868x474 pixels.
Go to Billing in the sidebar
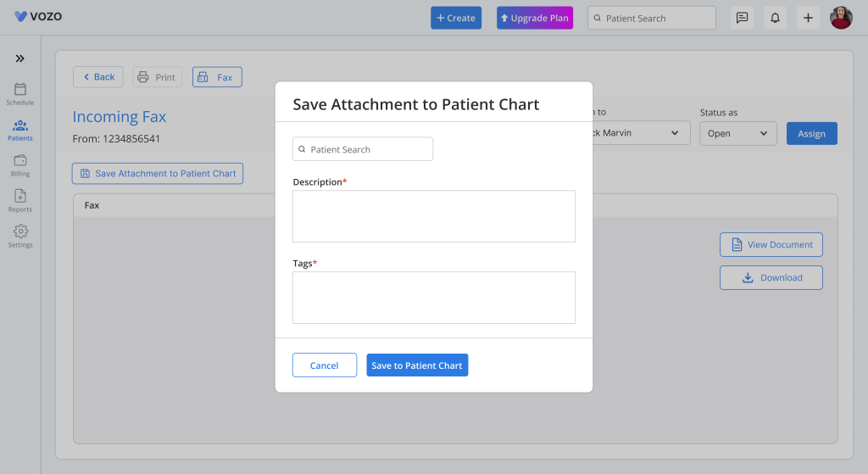tap(20, 165)
